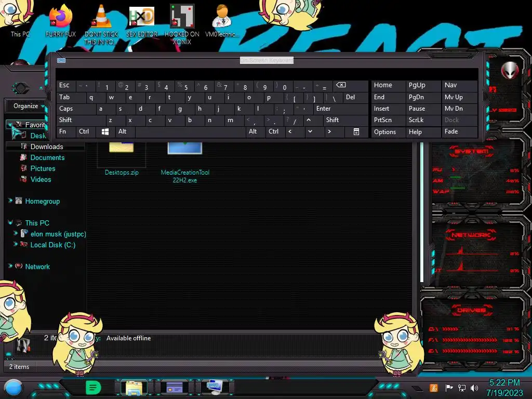
Task: Open the green chat app on taskbar
Action: (x=94, y=388)
